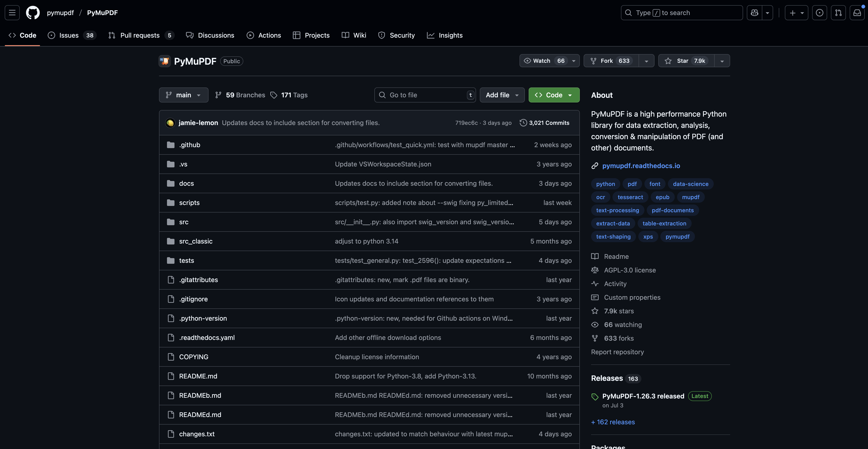Star the PyMuPDF repository
The width and height of the screenshot is (868, 449).
[x=686, y=61]
